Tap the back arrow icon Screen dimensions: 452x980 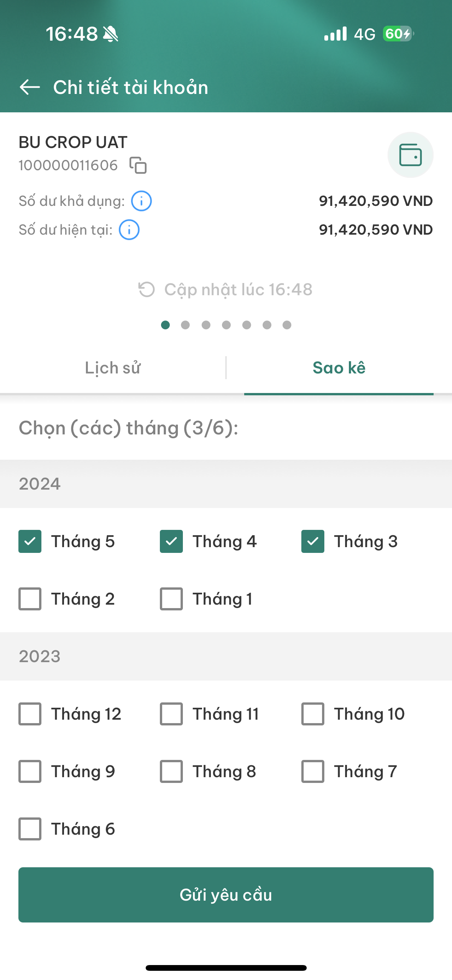(30, 87)
